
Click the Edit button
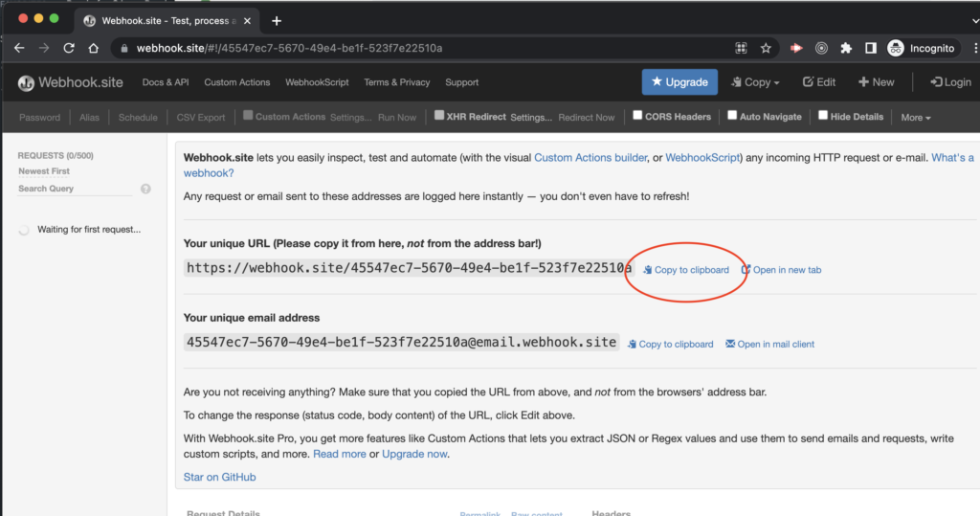(819, 82)
